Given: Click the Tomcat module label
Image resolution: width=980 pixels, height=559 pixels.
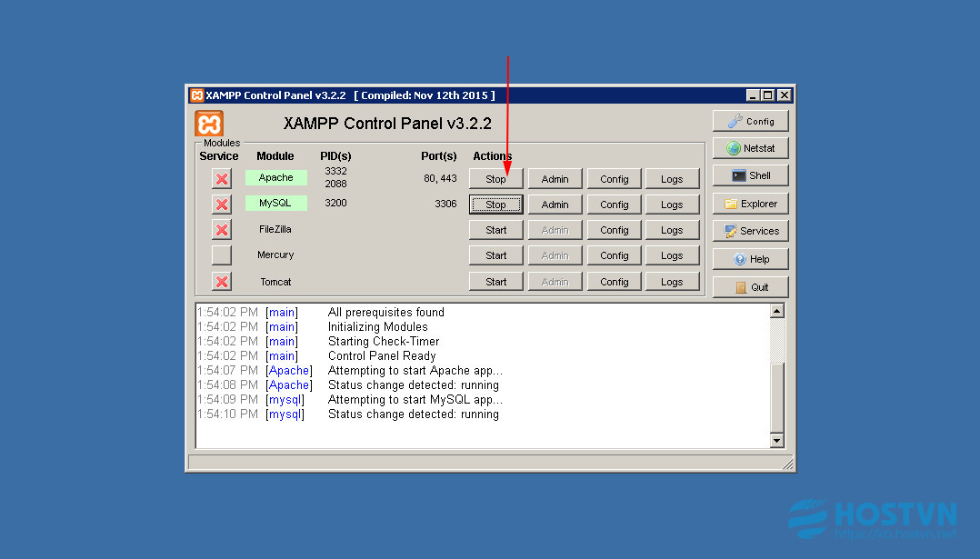Looking at the screenshot, I should (275, 282).
